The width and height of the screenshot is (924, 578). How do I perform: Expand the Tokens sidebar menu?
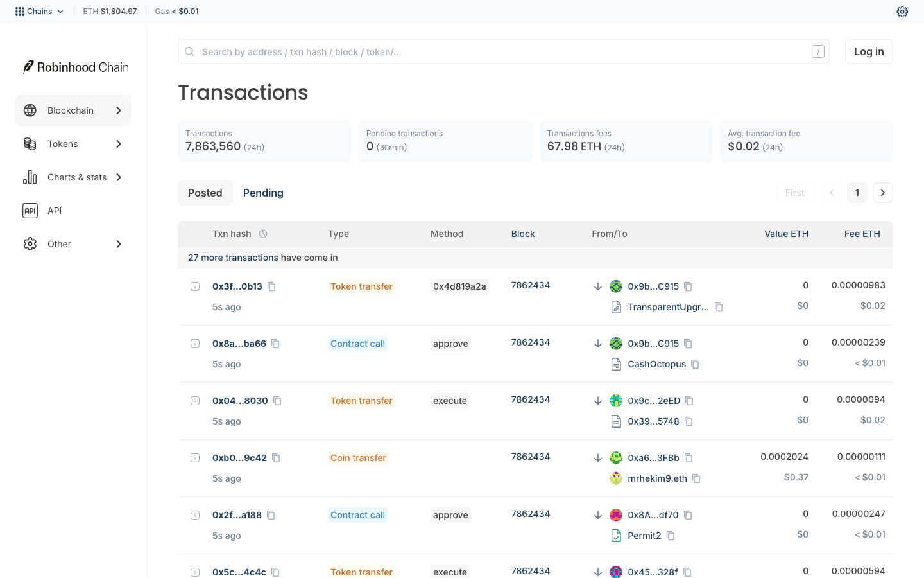(x=73, y=144)
